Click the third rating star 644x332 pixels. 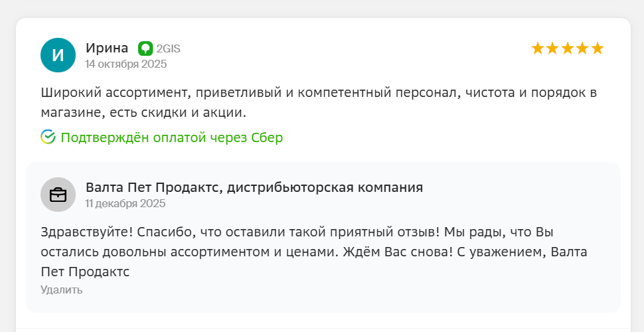(568, 48)
